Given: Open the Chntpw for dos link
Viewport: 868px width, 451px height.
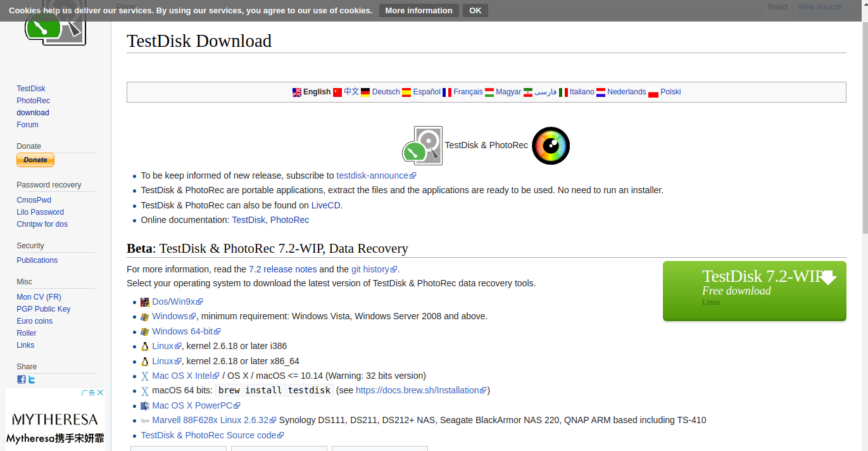Looking at the screenshot, I should (42, 224).
